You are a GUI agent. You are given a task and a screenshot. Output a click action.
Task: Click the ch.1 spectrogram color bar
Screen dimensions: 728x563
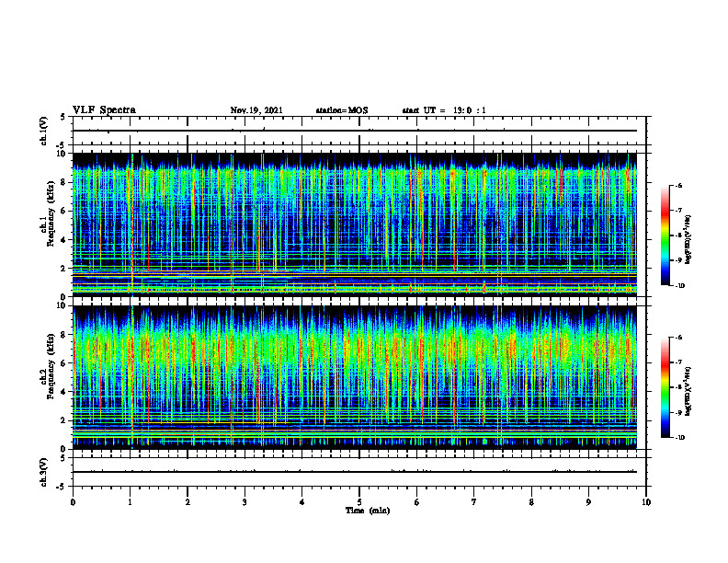[x=665, y=236]
